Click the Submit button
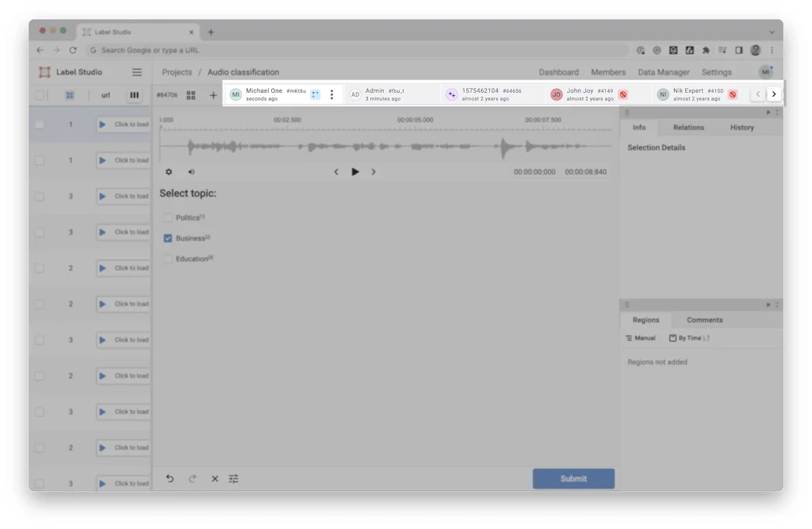812x529 pixels. click(x=573, y=478)
